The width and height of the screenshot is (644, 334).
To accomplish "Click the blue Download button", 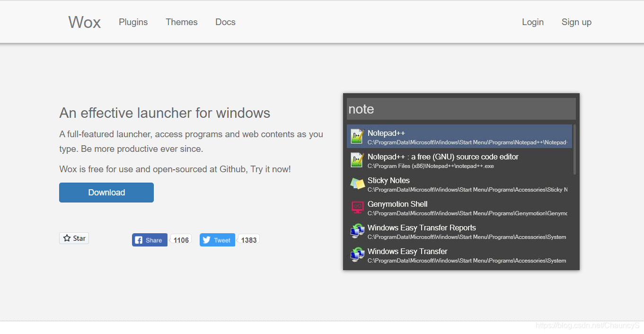I will point(106,193).
